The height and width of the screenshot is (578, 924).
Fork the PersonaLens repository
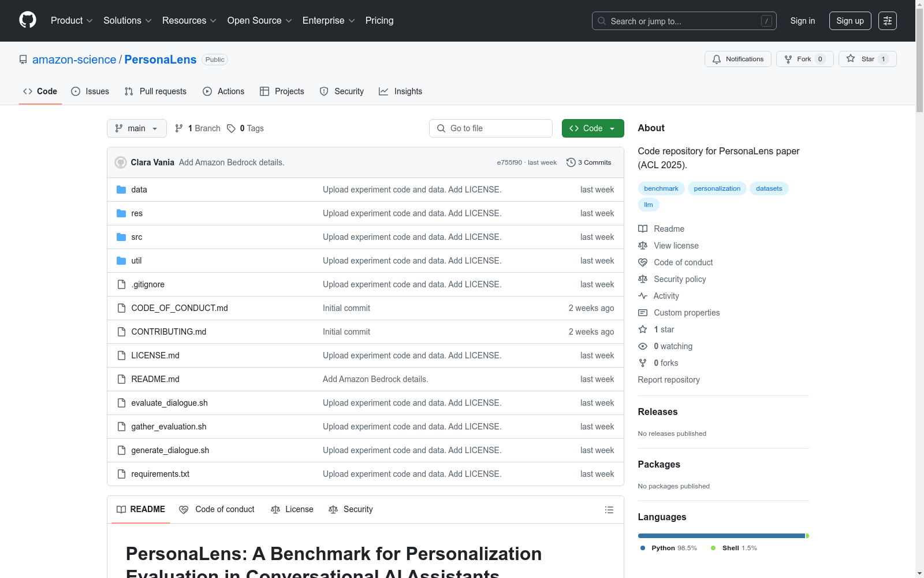coord(805,59)
